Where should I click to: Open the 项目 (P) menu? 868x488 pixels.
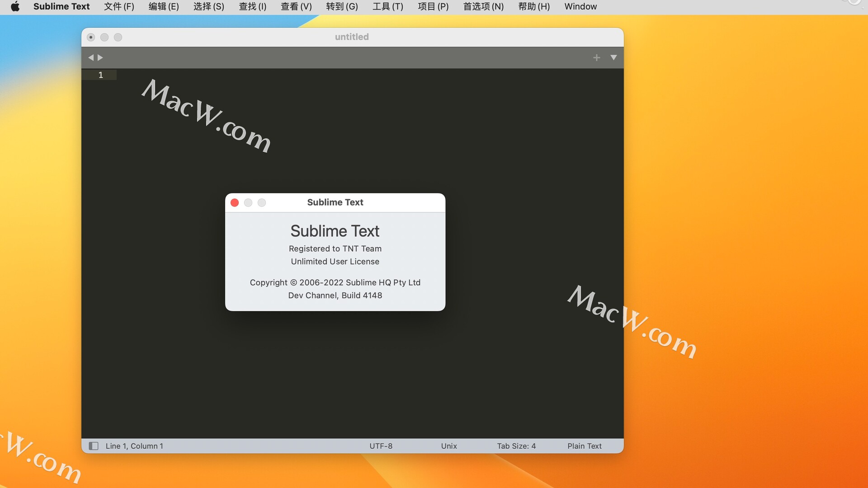click(433, 6)
